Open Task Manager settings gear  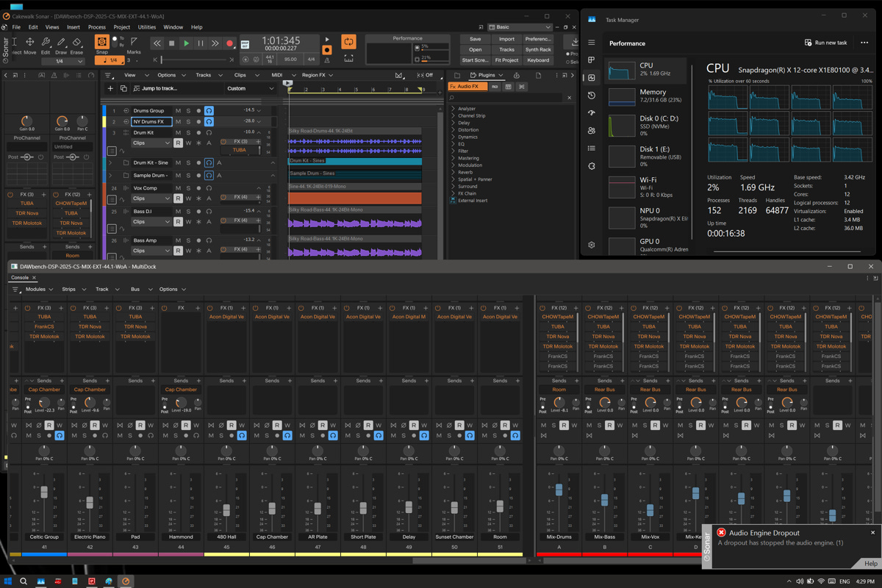point(592,245)
